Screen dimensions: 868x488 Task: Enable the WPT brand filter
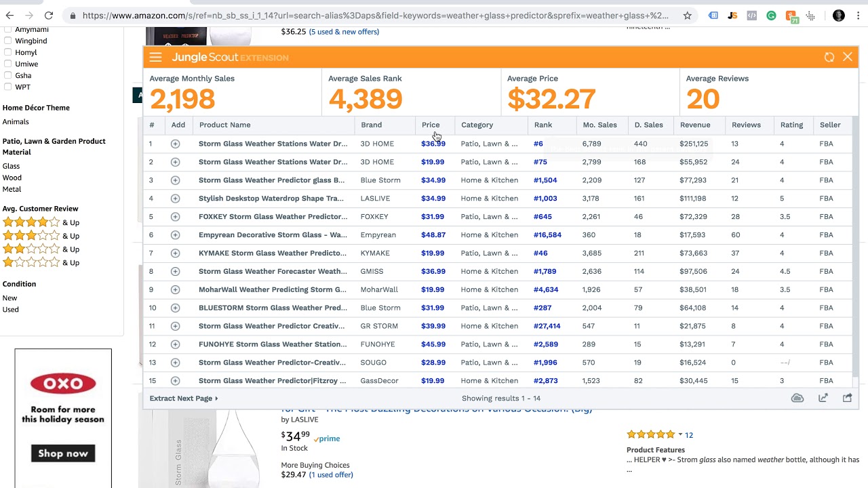click(x=7, y=87)
